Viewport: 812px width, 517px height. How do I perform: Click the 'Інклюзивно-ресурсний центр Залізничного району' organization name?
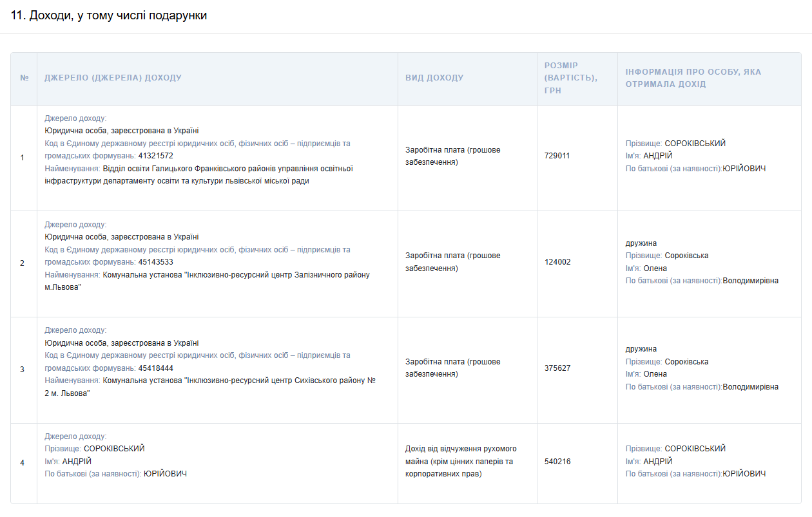click(x=236, y=275)
